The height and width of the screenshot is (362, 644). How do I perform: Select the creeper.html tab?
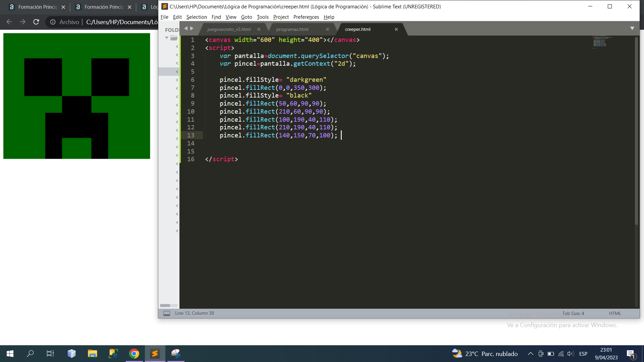click(358, 29)
